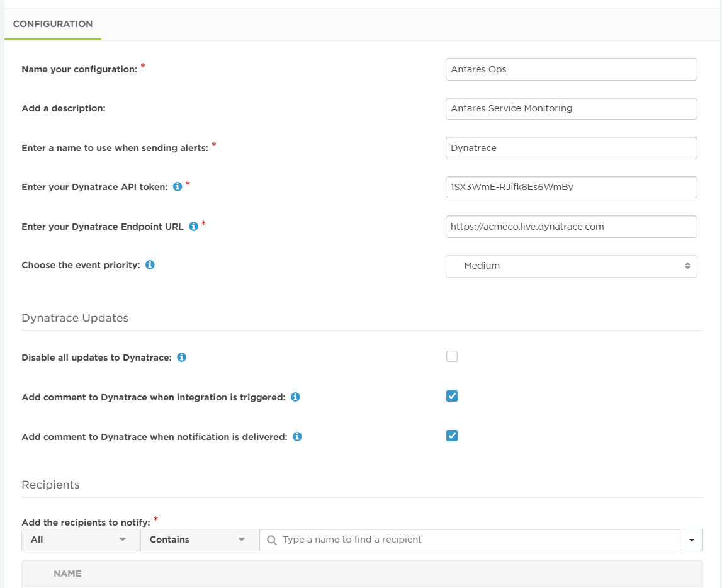Click the description field 'Antares Service Monitoring'

tap(571, 109)
